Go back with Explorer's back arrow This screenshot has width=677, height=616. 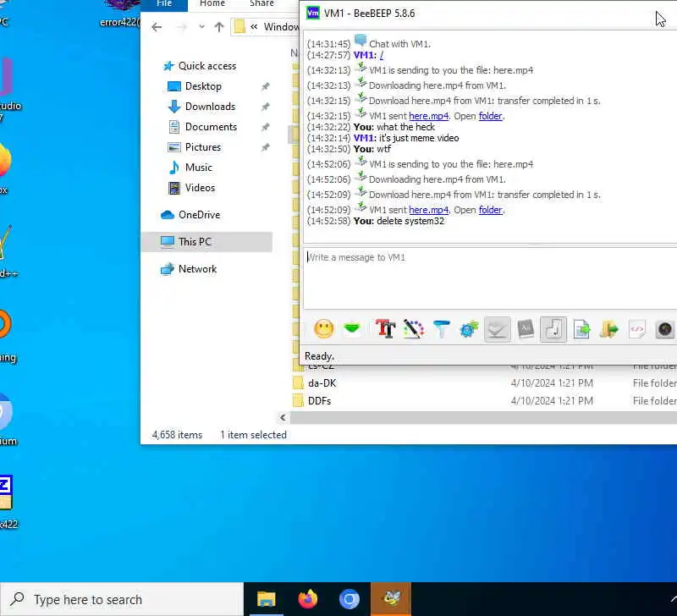pyautogui.click(x=157, y=27)
